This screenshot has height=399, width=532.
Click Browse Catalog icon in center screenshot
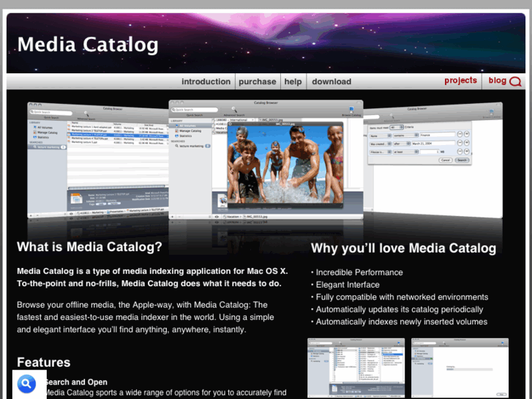coord(351,109)
